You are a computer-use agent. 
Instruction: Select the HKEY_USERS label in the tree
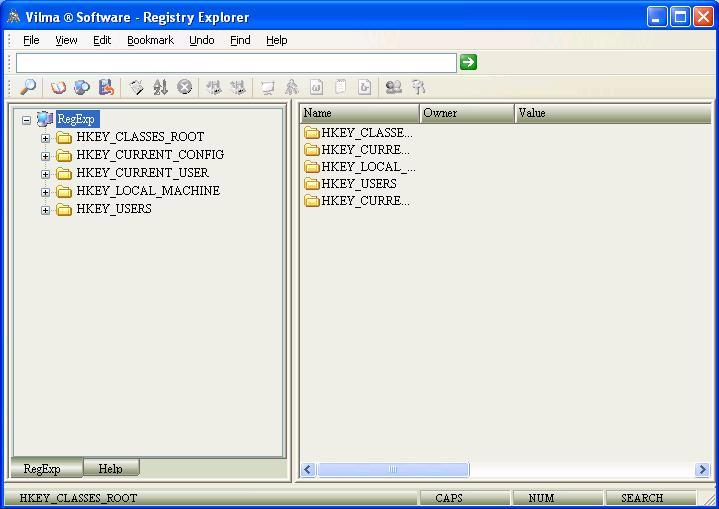114,209
